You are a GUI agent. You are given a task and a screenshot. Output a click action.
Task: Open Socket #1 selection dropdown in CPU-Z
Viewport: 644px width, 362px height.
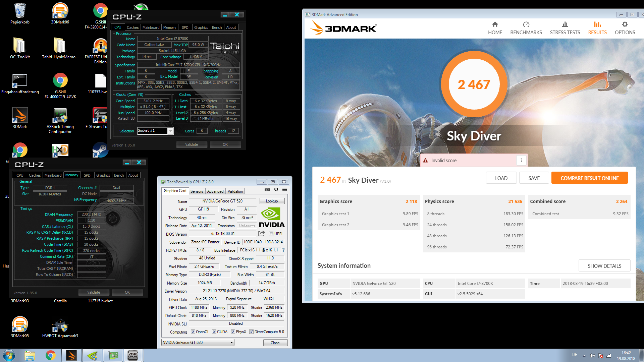(170, 131)
